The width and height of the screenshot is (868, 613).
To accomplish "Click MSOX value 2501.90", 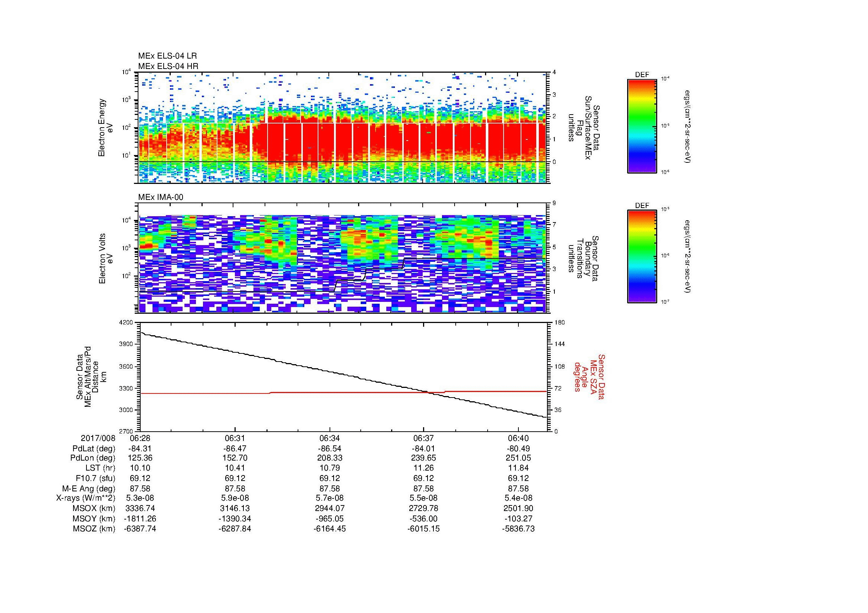I will tap(518, 508).
